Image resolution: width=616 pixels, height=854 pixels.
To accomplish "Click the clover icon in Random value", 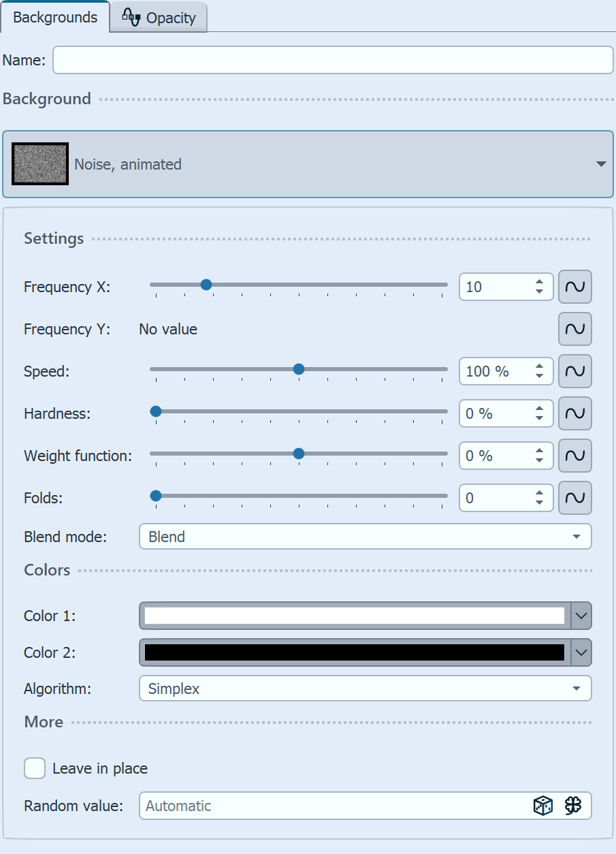I will point(573,806).
